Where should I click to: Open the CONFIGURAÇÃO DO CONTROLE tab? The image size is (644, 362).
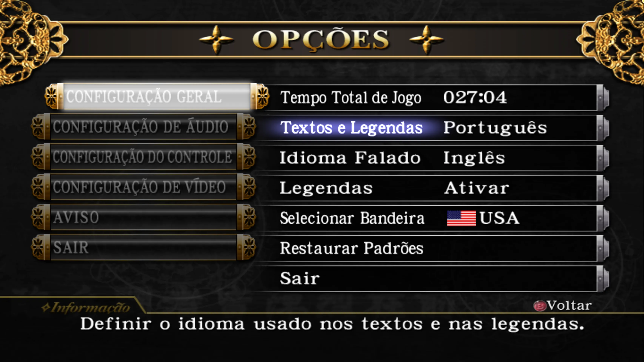pyautogui.click(x=144, y=157)
